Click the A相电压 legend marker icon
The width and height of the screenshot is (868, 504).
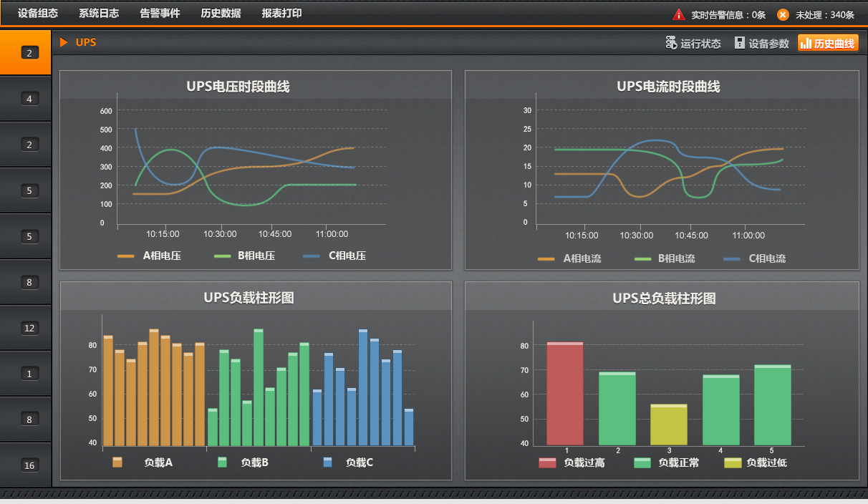(x=127, y=255)
